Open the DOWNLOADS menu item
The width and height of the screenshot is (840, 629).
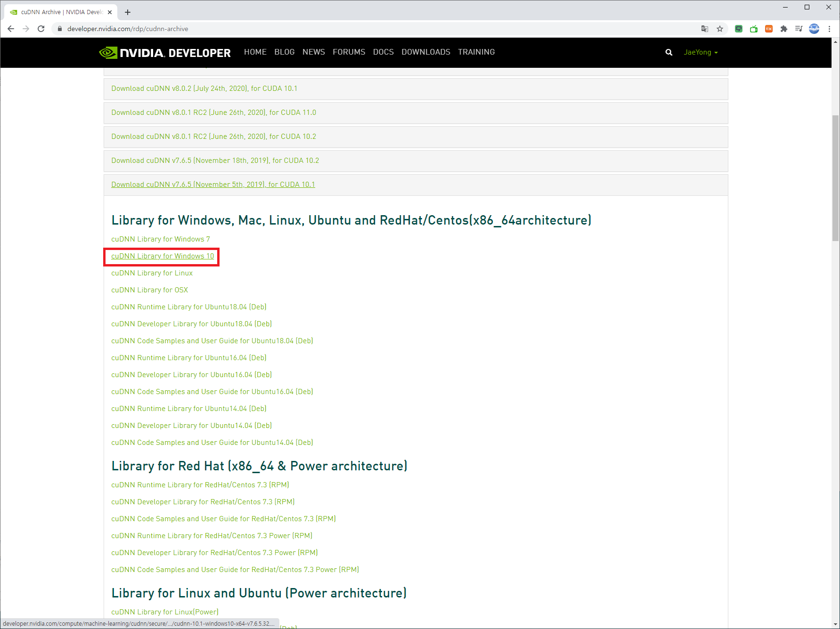tap(426, 52)
